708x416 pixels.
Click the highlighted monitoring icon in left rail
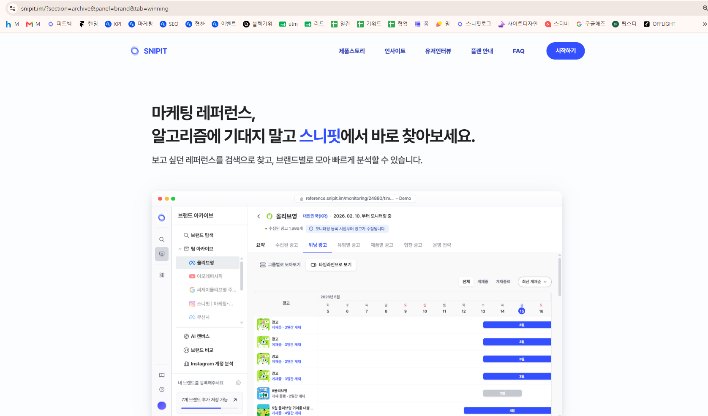(162, 254)
